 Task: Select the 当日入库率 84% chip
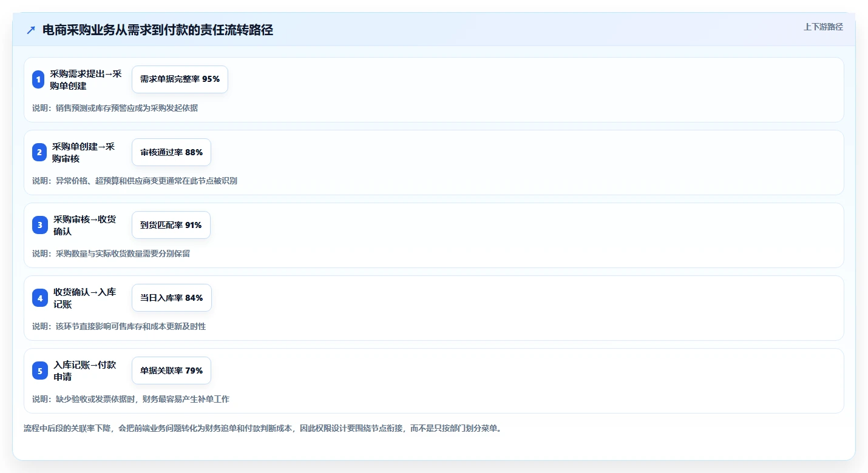[x=172, y=298]
